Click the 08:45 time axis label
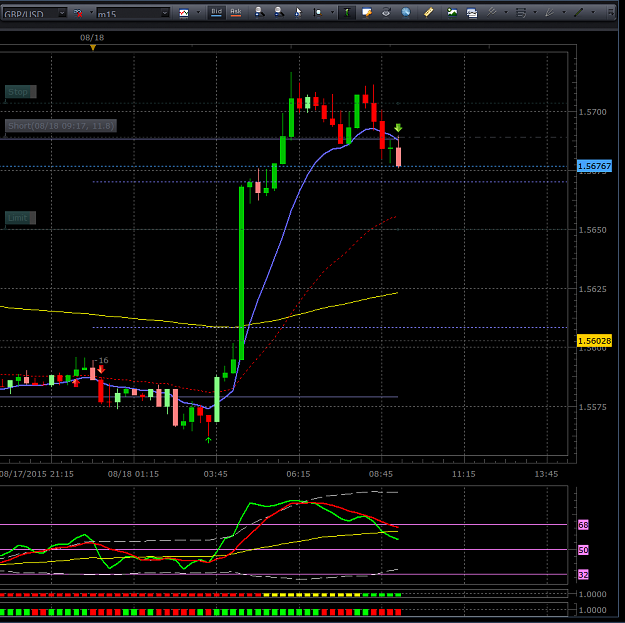This screenshot has height=623, width=625. (381, 474)
